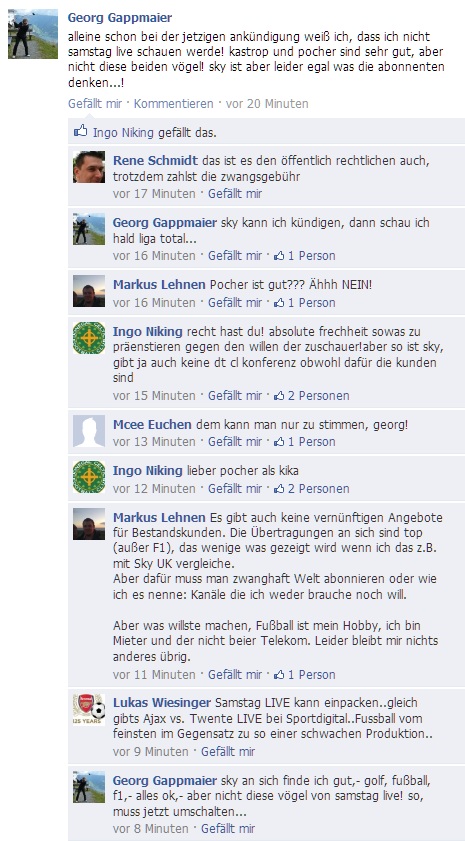Click Markus Lehnen's avatar on the Bestandskunden comment
Image resolution: width=465 pixels, height=841 pixels.
(89, 523)
